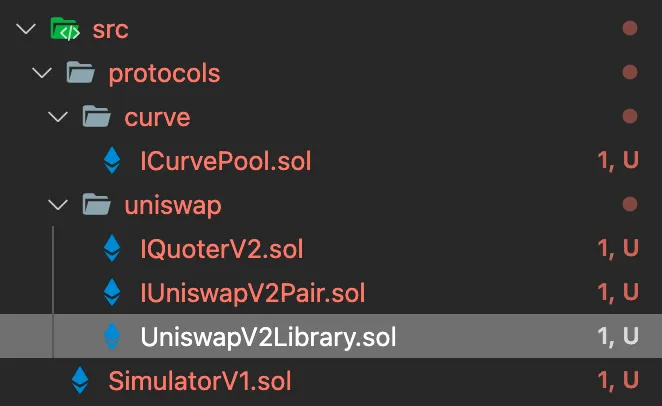Select the UniswapV2Library.sol file

[268, 337]
